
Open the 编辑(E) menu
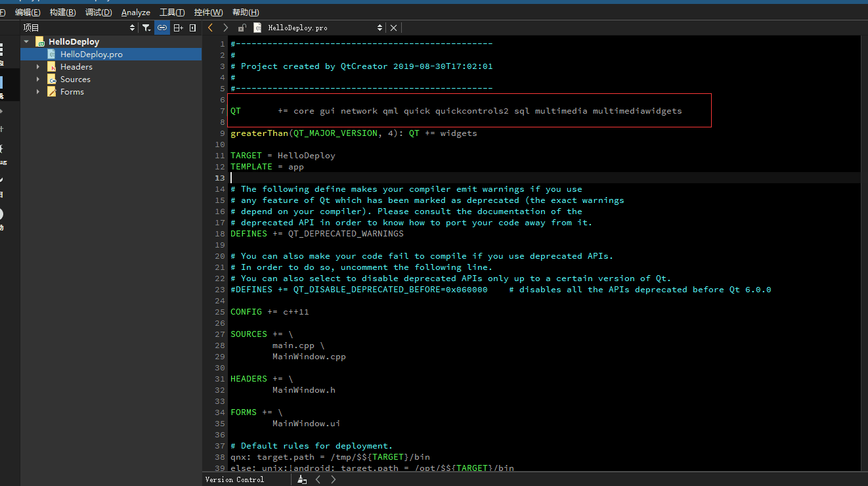click(x=28, y=12)
